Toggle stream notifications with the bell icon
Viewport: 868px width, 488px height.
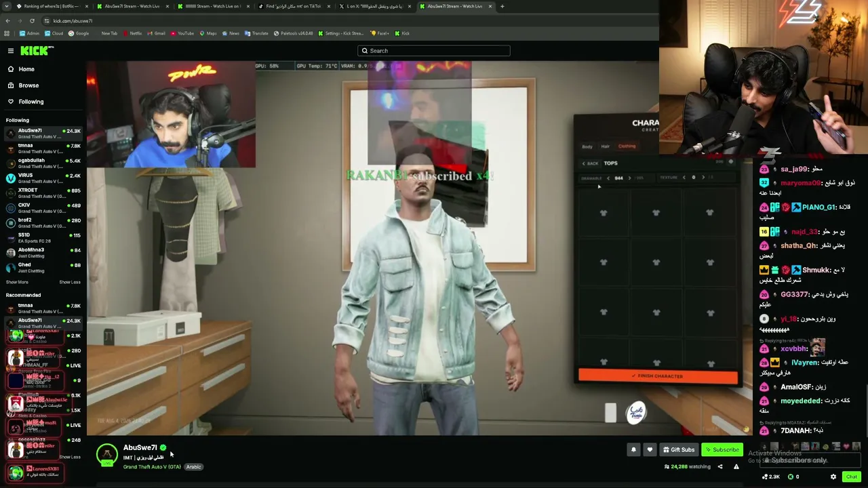(x=633, y=450)
